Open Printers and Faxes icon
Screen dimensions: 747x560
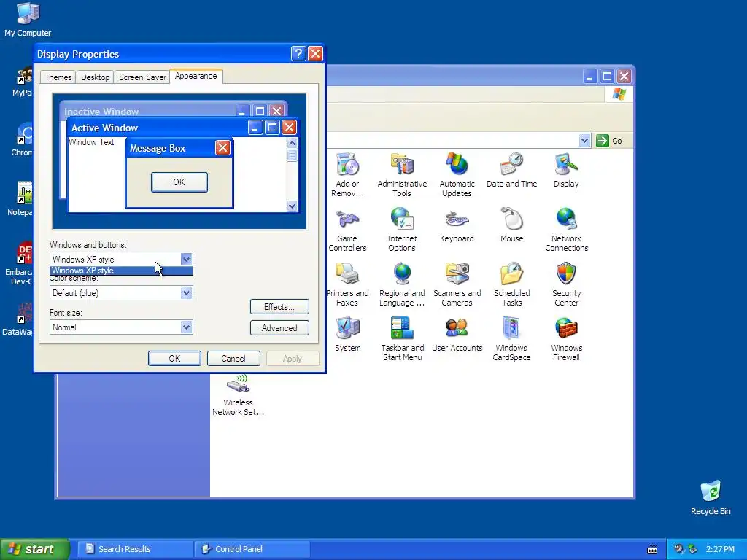point(347,284)
